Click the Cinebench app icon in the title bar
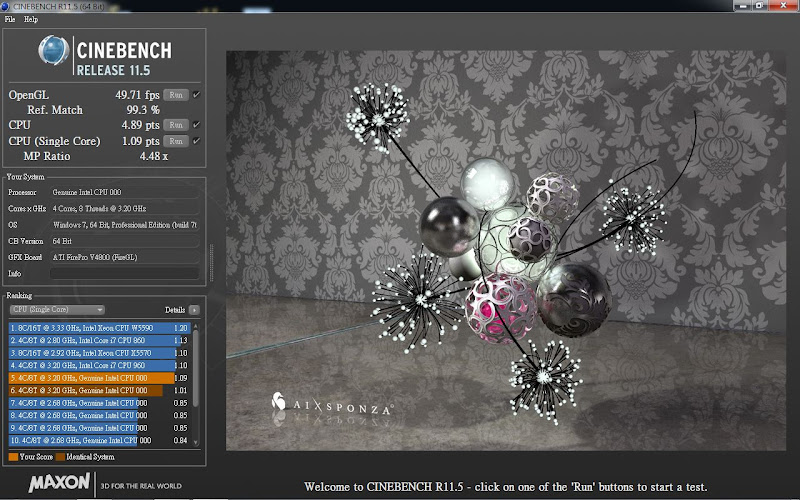 point(5,6)
